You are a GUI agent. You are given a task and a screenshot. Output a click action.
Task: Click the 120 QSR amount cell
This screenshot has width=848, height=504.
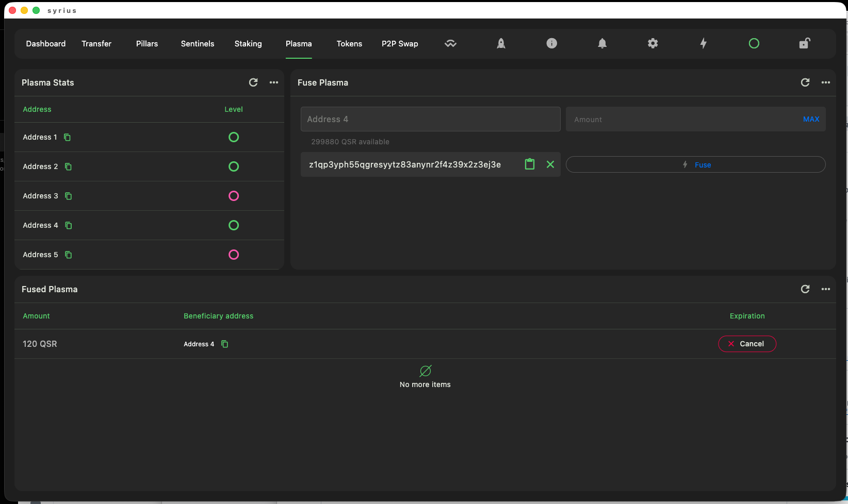click(40, 344)
